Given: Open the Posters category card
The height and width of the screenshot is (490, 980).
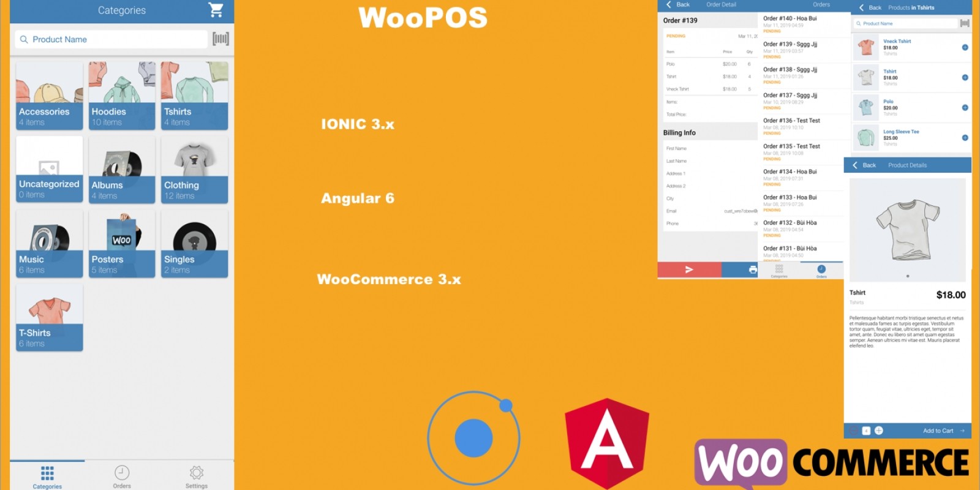Looking at the screenshot, I should [x=122, y=244].
